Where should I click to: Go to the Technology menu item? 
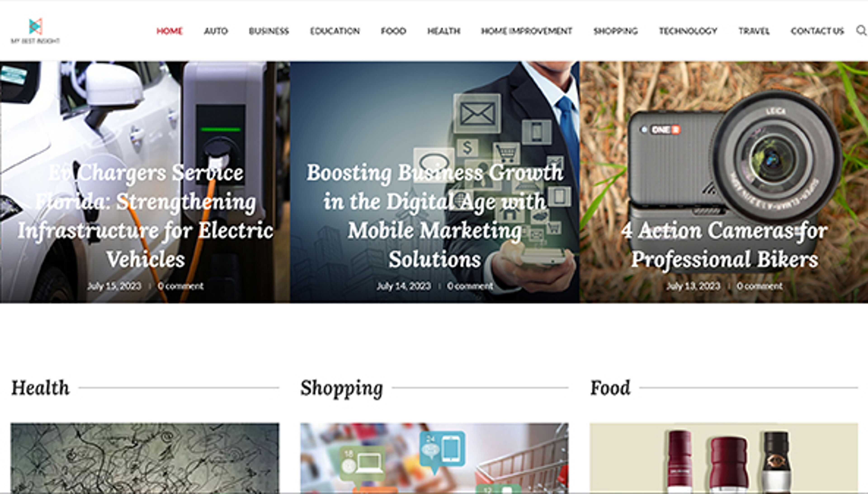click(x=688, y=31)
